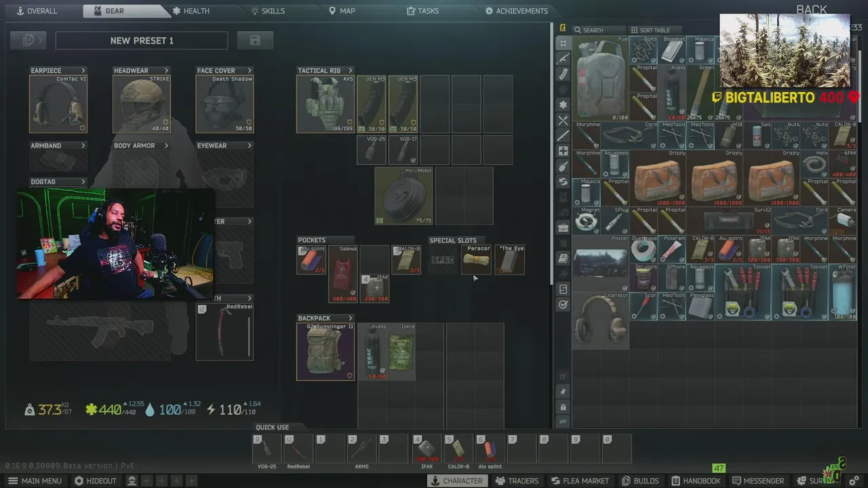Click the BACK button
This screenshot has width=868, height=488.
coord(811,9)
